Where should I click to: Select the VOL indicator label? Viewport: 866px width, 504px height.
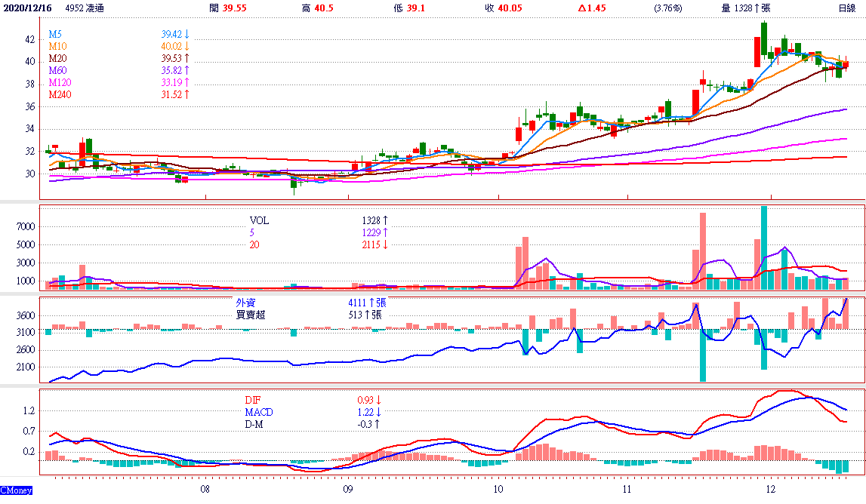[259, 221]
